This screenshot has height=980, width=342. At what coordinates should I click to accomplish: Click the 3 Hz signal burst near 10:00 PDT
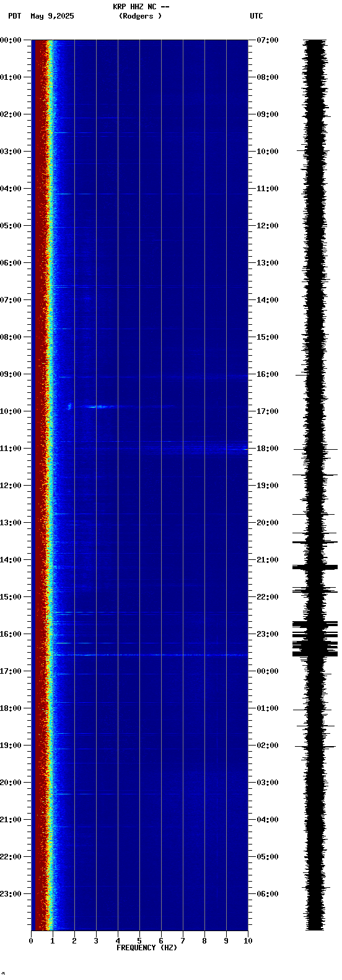point(99,406)
